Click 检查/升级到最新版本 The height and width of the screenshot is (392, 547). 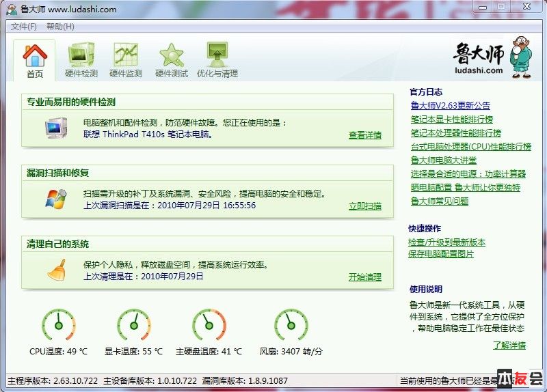click(446, 242)
